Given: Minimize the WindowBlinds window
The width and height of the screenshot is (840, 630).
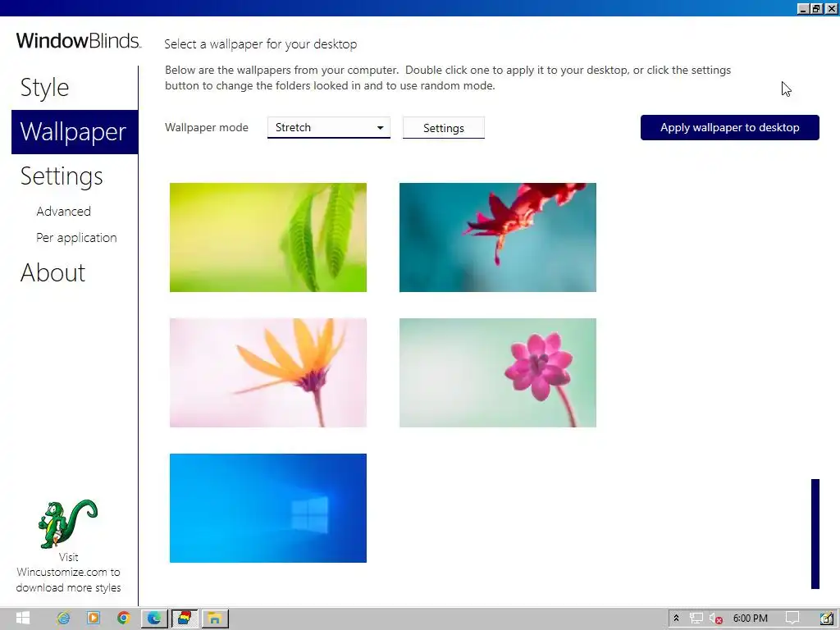Looking at the screenshot, I should click(803, 8).
